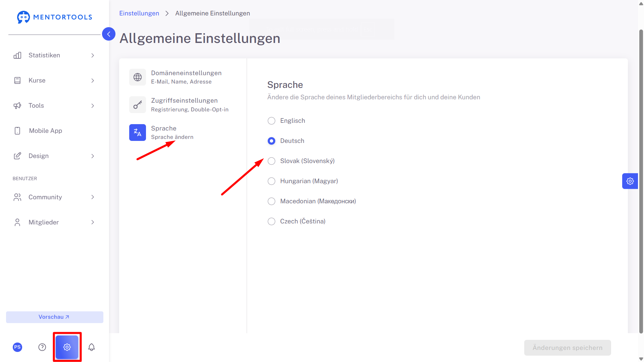Select Slovak (Slovenský) radio button
Screen dimensions: 644x362
click(271, 161)
